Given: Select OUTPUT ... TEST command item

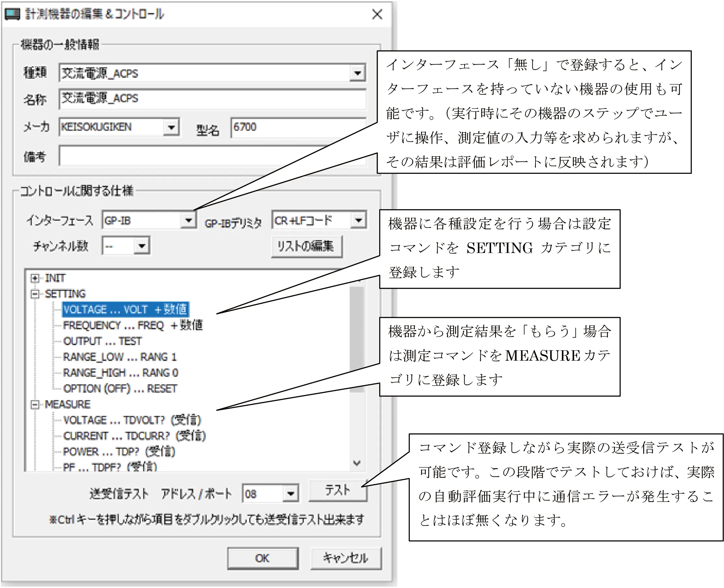Looking at the screenshot, I should coord(102,341).
